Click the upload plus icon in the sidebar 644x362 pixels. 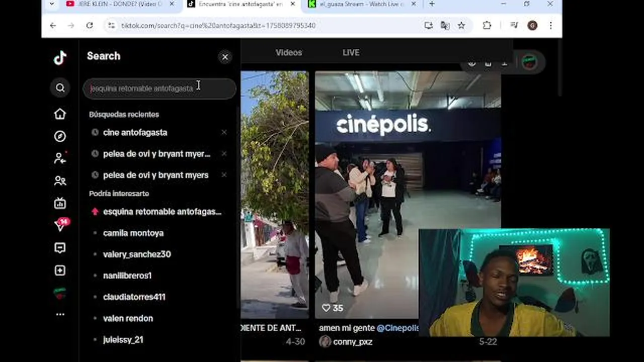60,270
